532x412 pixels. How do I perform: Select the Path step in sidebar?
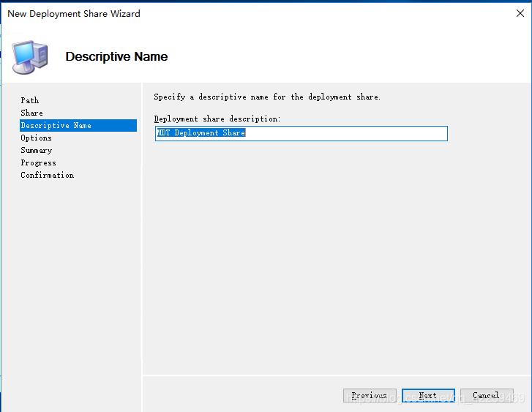pos(30,100)
